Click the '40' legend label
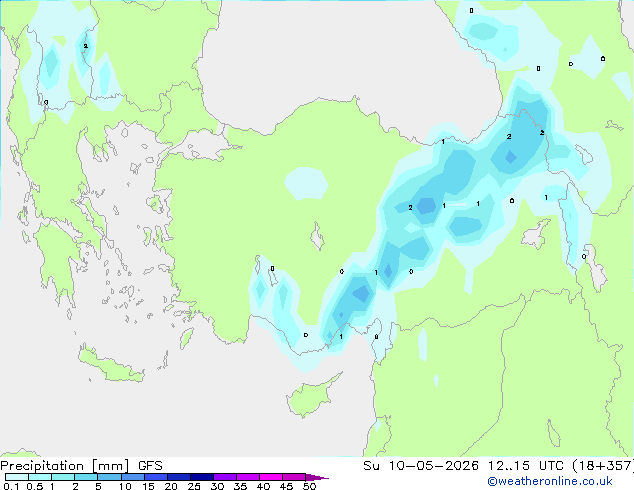634x490 pixels. 263,486
